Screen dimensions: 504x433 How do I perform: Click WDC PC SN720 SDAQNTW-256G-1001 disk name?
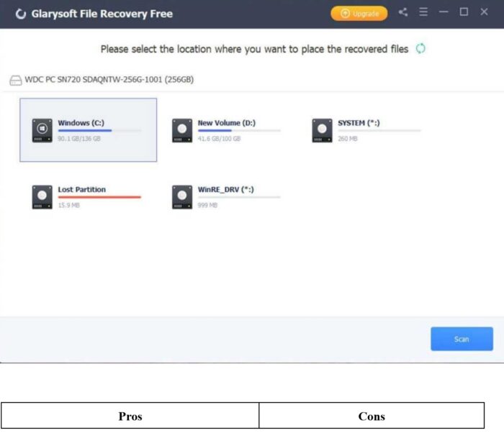click(109, 80)
